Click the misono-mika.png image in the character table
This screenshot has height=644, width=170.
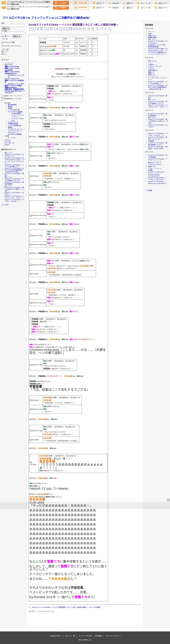(48, 54)
